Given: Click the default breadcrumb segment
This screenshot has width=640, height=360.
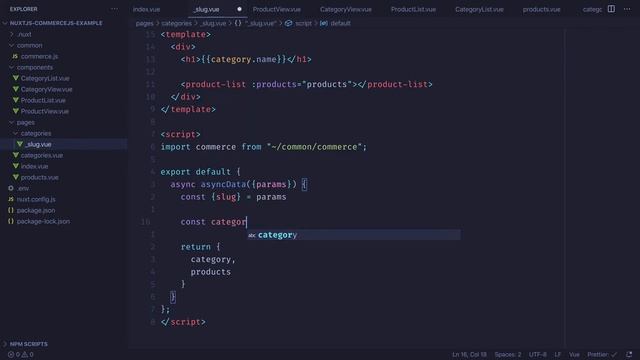Looking at the screenshot, I should click(340, 24).
